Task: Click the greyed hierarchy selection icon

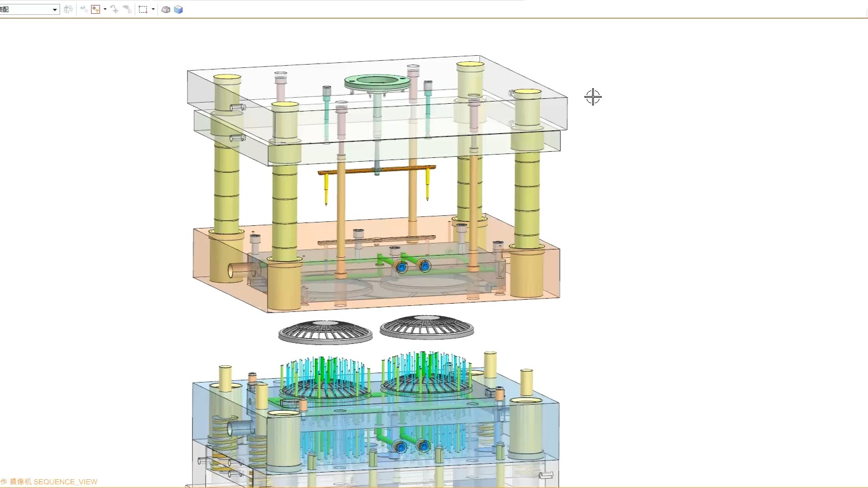Action: click(127, 9)
